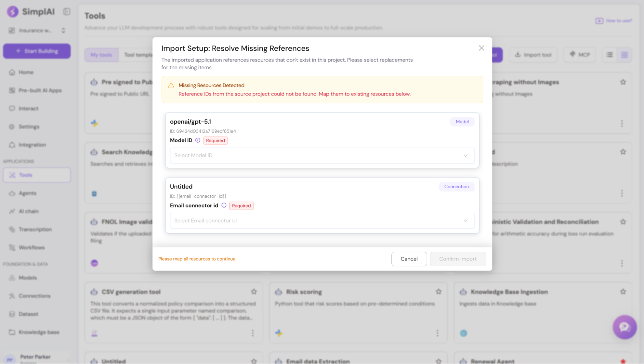Star the Knowledge Base Ingestion card

(623, 291)
